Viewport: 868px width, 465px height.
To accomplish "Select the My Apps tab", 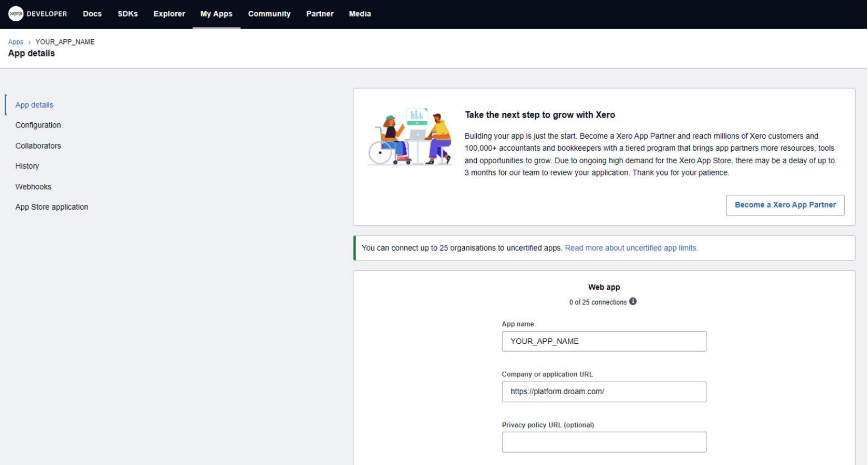I will (x=216, y=14).
